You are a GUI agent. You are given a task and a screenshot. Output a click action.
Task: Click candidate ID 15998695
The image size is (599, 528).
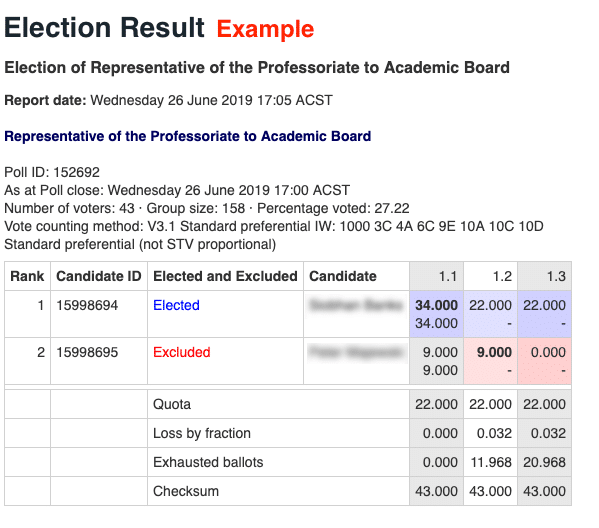click(87, 352)
